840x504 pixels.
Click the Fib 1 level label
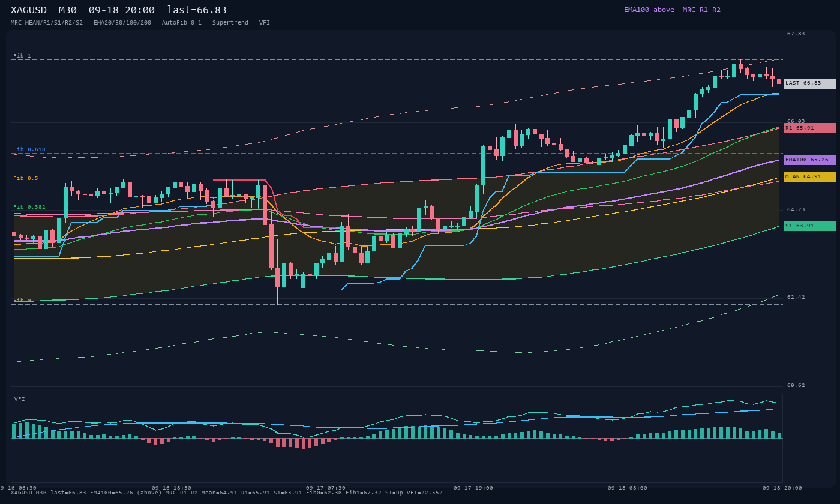[x=22, y=56]
